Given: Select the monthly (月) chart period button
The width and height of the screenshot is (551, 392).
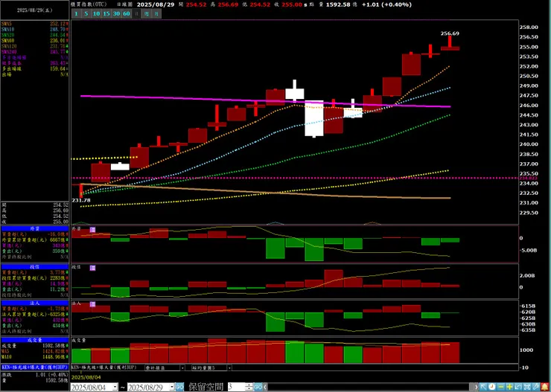Looking at the screenshot, I should click(156, 13).
